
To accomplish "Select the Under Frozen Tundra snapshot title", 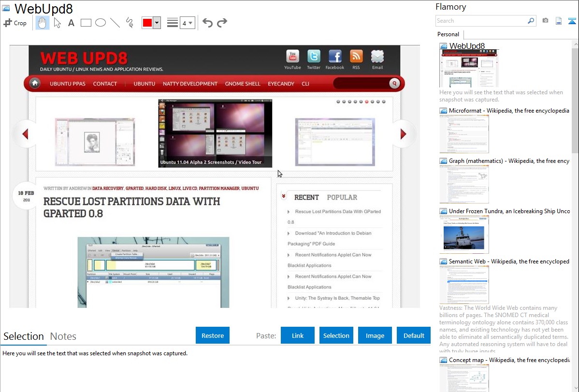I will click(x=509, y=211).
